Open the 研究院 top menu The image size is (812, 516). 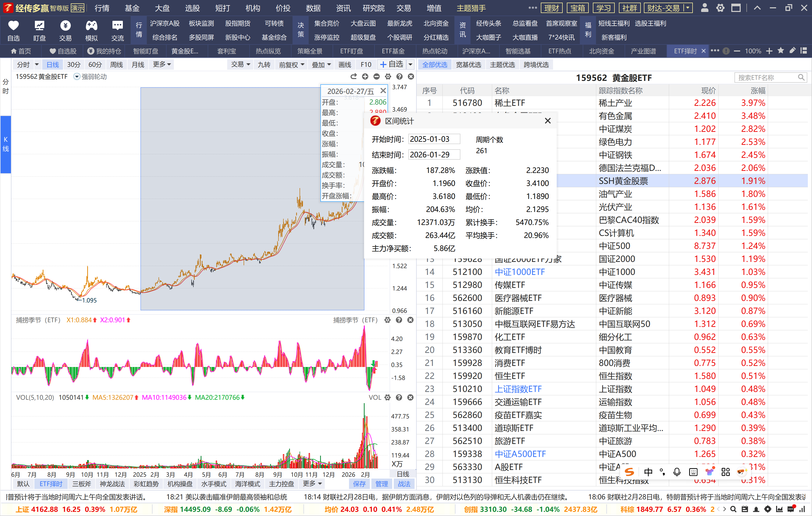click(x=373, y=8)
